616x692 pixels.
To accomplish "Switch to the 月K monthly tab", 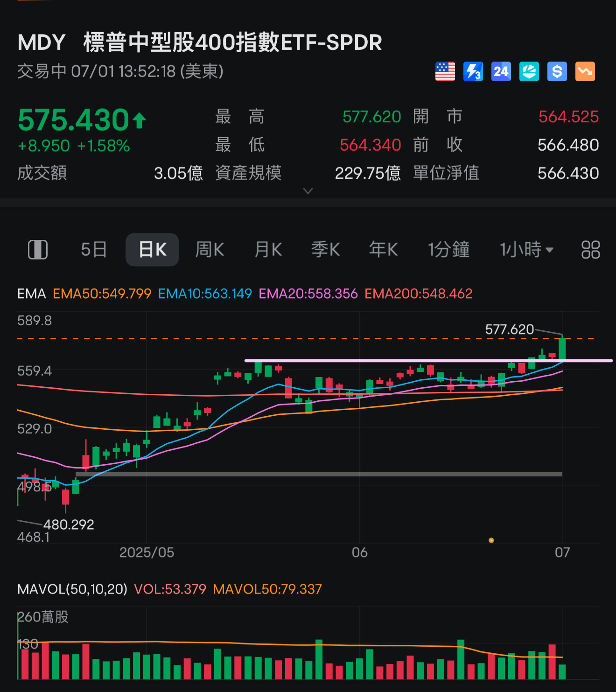I will point(268,250).
